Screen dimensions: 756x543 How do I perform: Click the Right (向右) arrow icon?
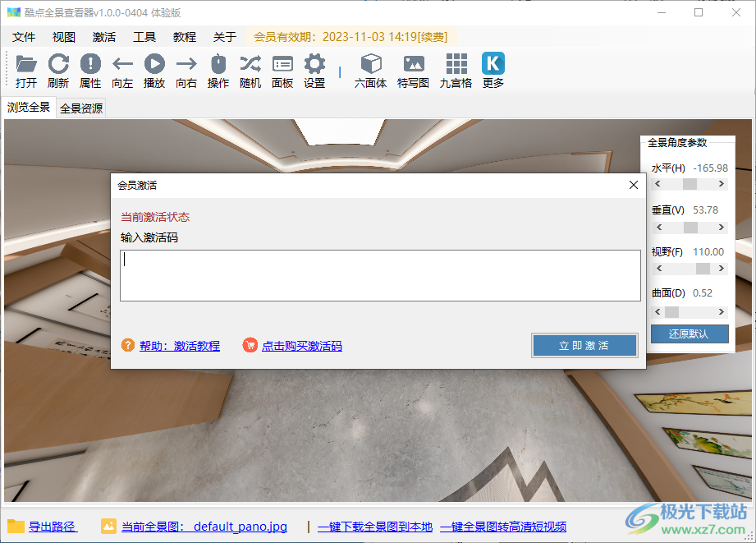[x=186, y=64]
